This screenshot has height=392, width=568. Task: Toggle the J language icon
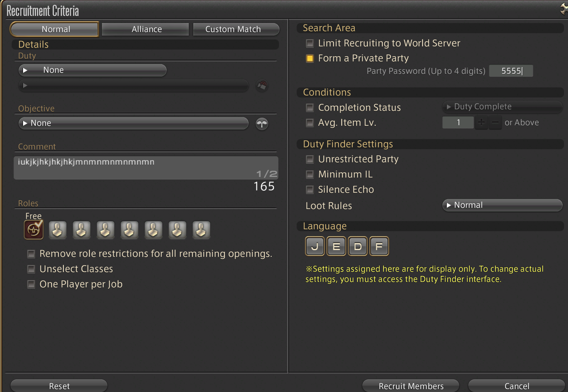tap(315, 246)
